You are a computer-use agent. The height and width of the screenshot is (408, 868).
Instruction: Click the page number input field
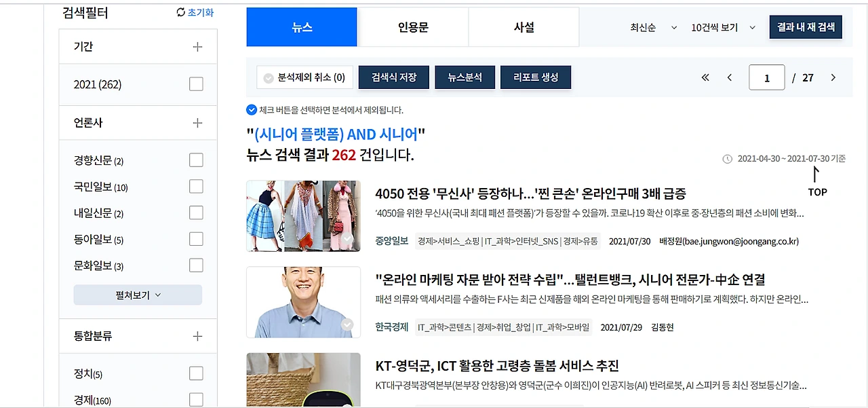767,77
